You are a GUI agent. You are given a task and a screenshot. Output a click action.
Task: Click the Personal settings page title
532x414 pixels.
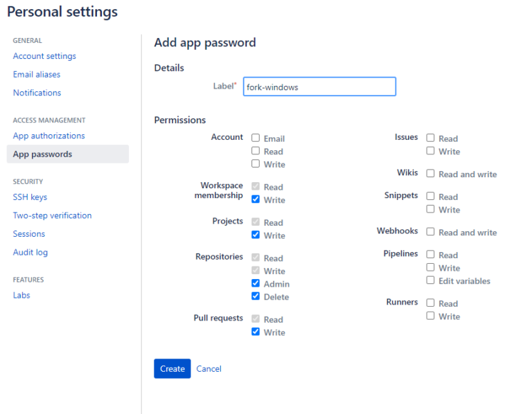point(62,12)
